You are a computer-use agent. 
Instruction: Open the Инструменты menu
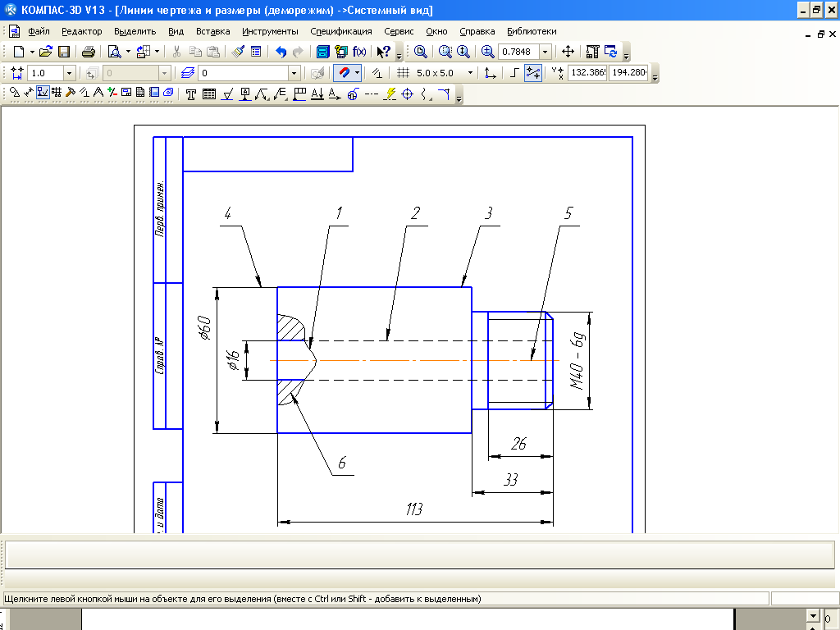click(x=270, y=32)
